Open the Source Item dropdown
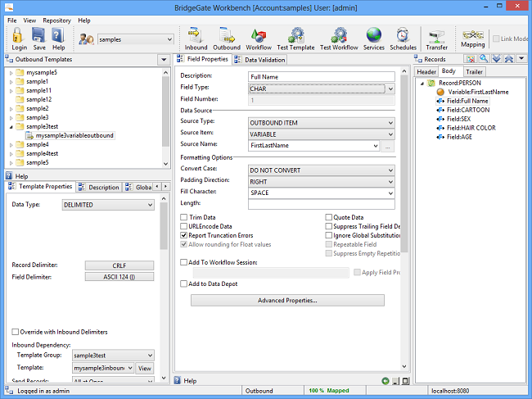Screen dimensions: 532x399 (x=390, y=134)
